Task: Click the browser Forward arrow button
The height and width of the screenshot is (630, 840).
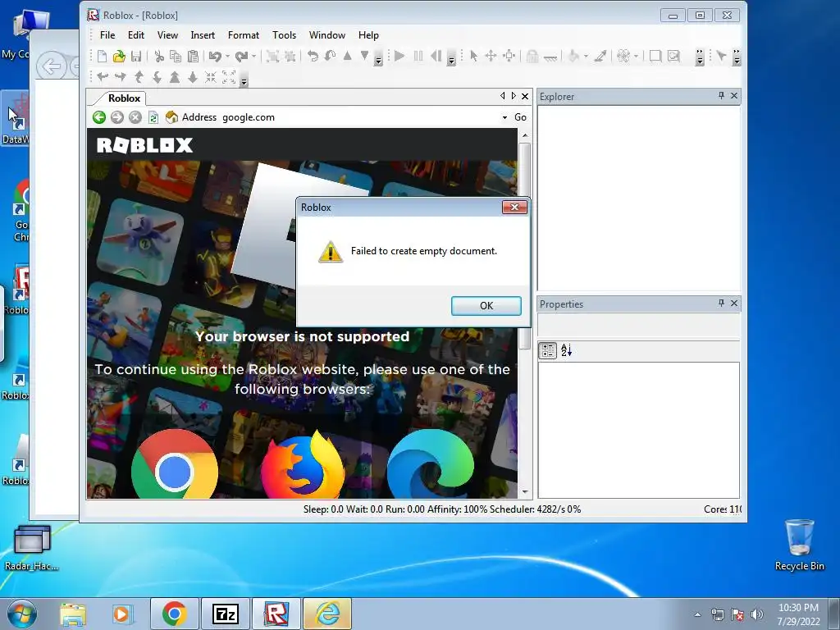Action: 116,117
